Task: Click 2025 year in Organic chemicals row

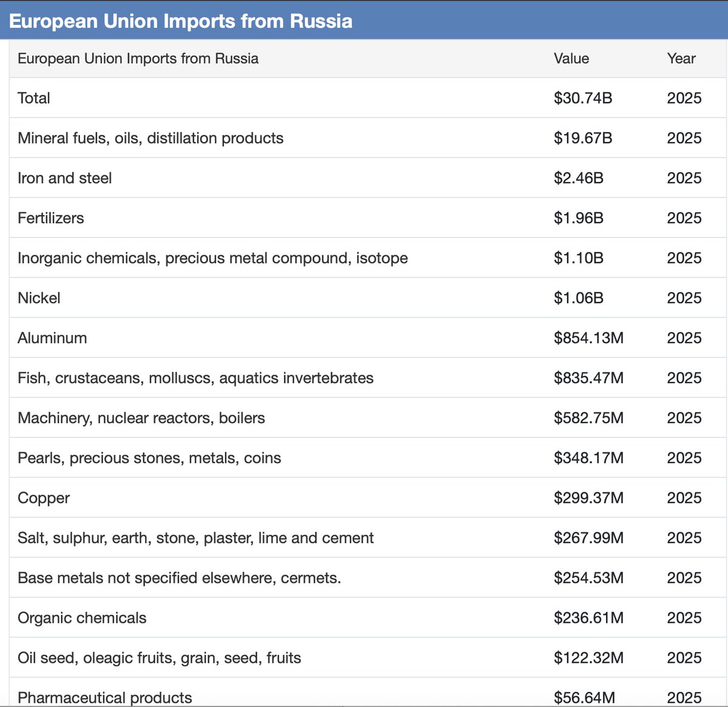Action: [684, 618]
